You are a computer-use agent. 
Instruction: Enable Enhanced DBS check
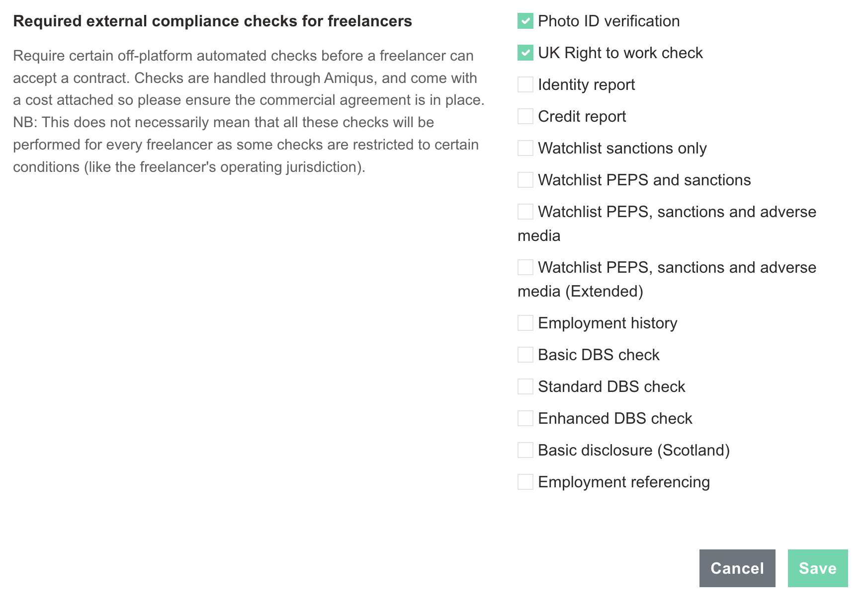(525, 418)
